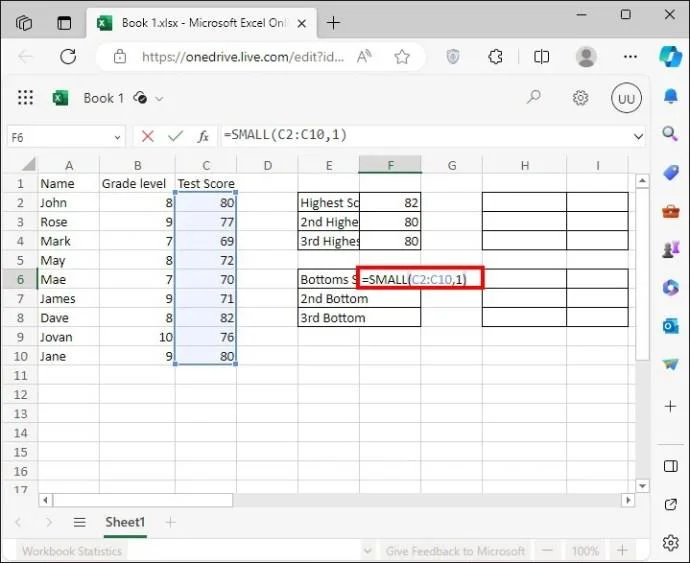Viewport: 690px width, 563px height.
Task: Expand the Name Box dropdown
Action: pos(117,137)
